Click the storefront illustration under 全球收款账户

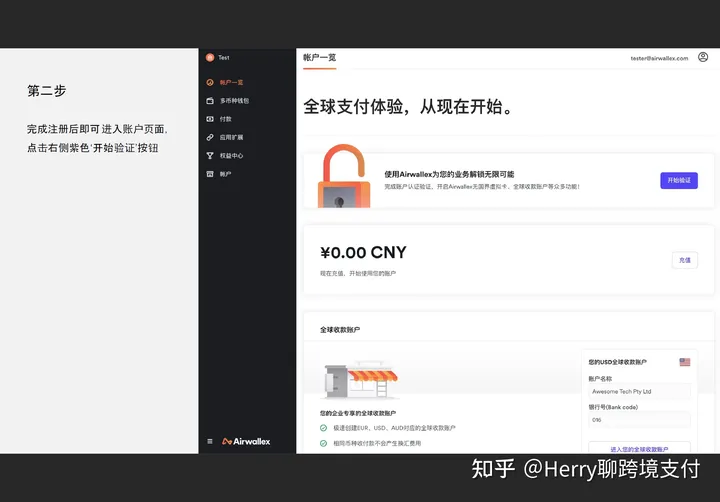coord(361,379)
